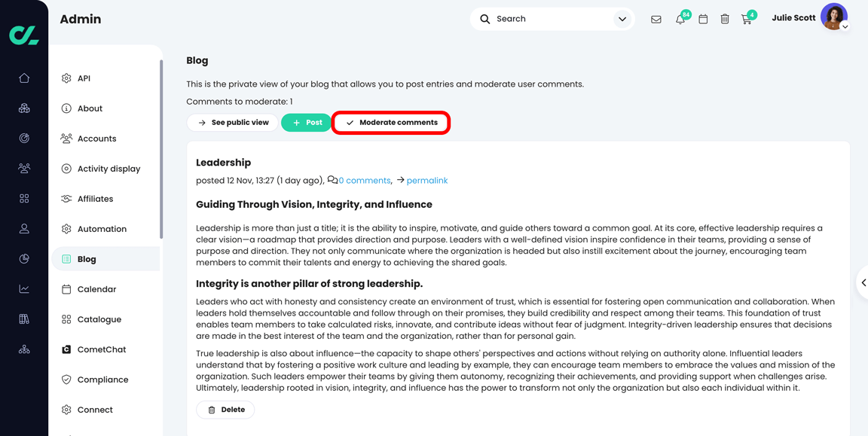This screenshot has height=436, width=868.
Task: Select the Home icon in the left rail
Action: point(24,78)
